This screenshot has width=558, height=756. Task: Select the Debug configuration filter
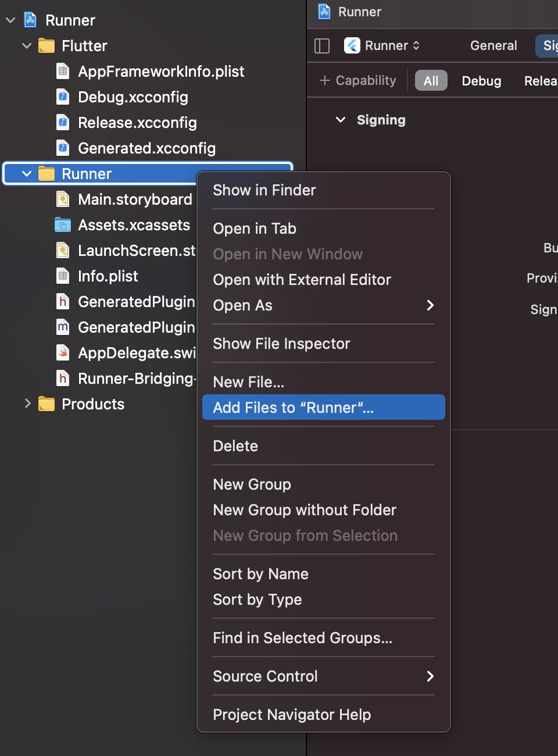coord(481,81)
